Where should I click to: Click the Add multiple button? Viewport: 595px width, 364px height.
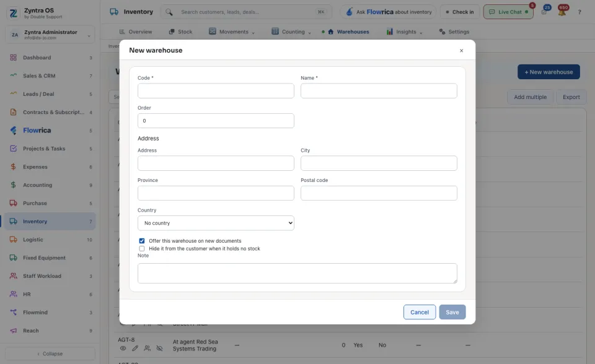[531, 97]
